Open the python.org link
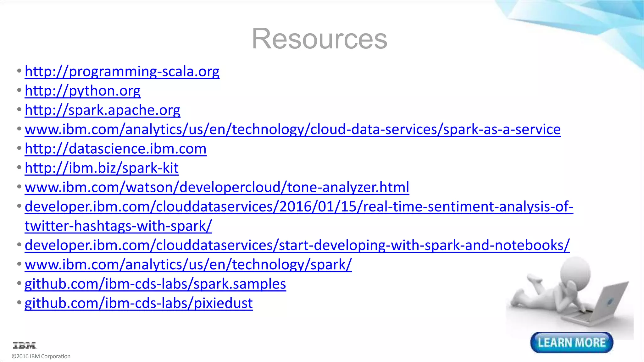 83,91
